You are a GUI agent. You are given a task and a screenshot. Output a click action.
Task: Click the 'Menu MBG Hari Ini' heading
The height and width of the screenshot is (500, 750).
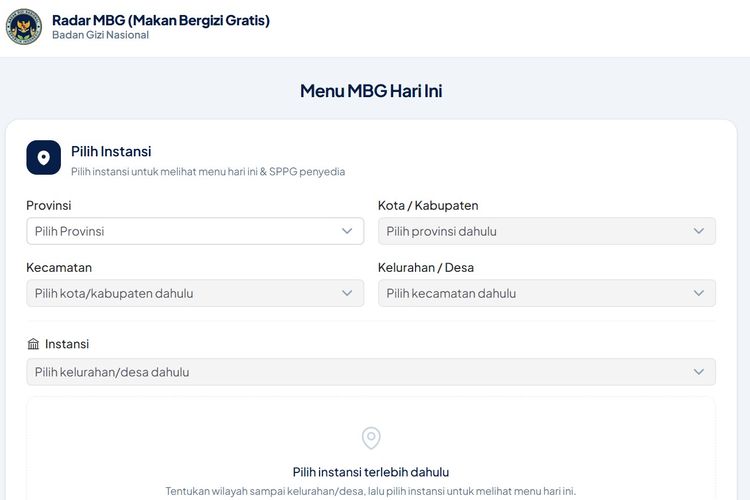[371, 91]
